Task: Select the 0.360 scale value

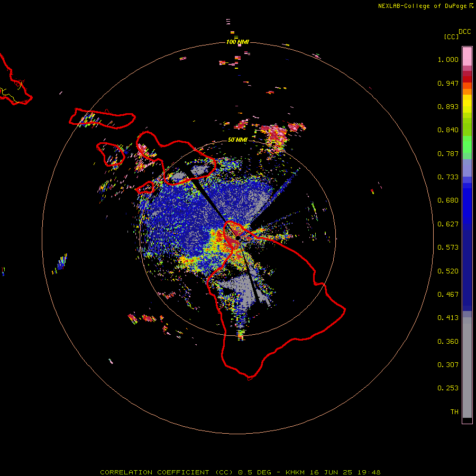Action: (x=448, y=342)
